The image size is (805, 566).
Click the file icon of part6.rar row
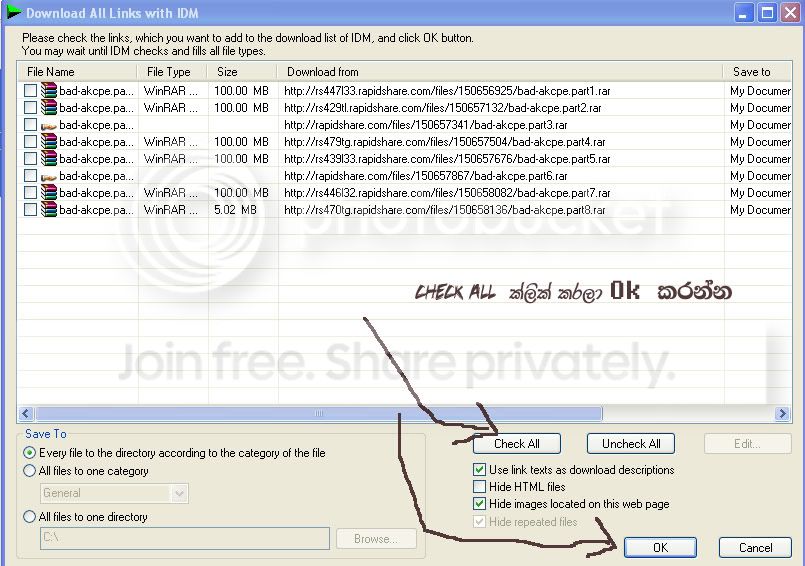pos(49,176)
